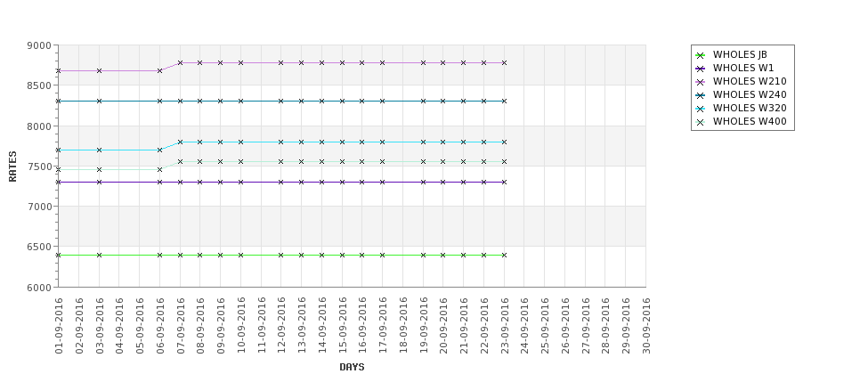
Task: Click the RATES y-axis title
Action: point(12,167)
